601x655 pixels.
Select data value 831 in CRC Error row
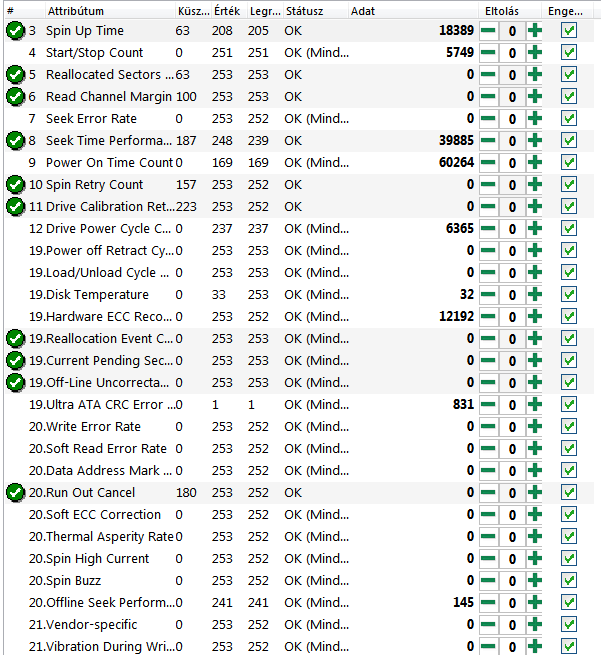click(x=463, y=404)
